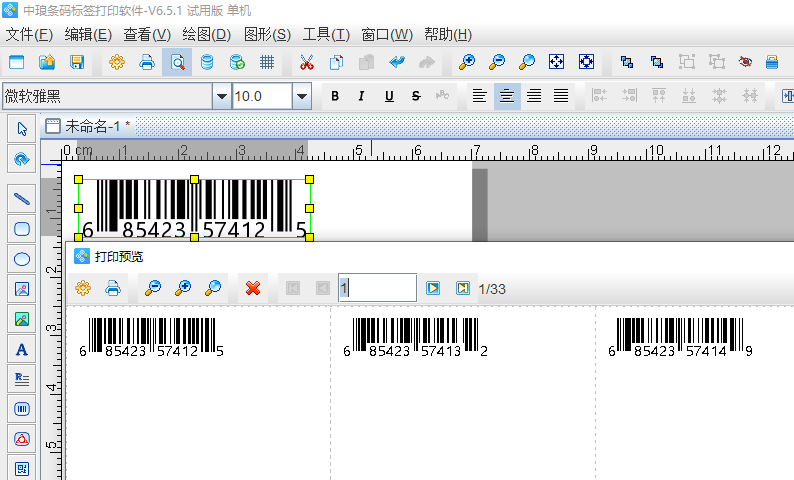Select the line drawing tool
The width and height of the screenshot is (794, 480).
point(21,198)
